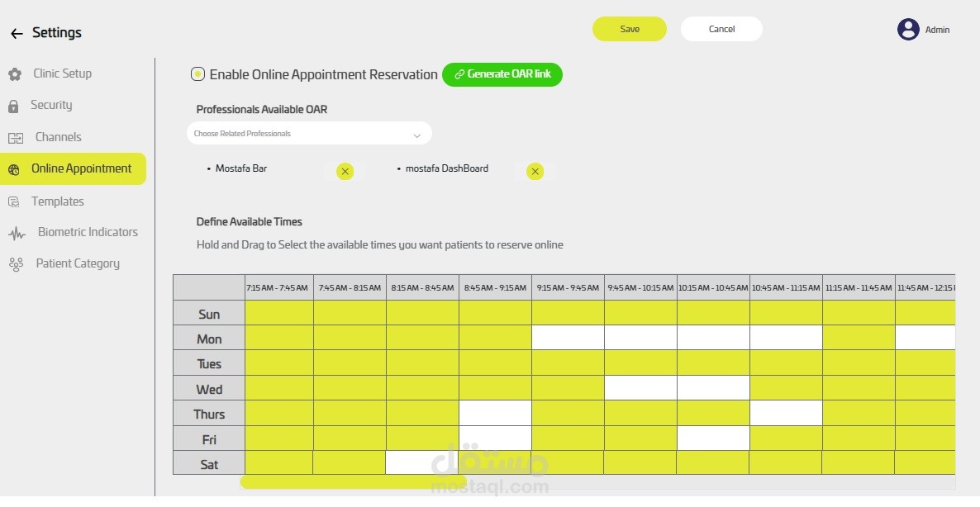The height and width of the screenshot is (507, 980).
Task: Open Security via the lock icon
Action: click(x=15, y=105)
